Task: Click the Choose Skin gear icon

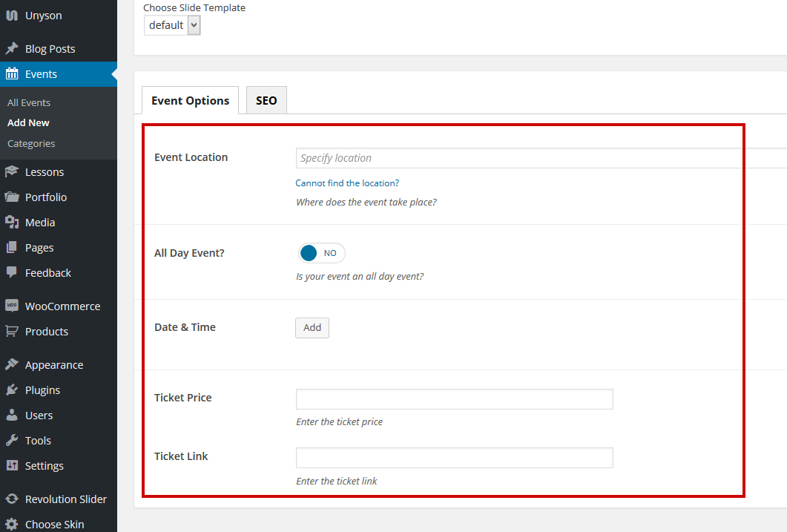Action: click(12, 524)
